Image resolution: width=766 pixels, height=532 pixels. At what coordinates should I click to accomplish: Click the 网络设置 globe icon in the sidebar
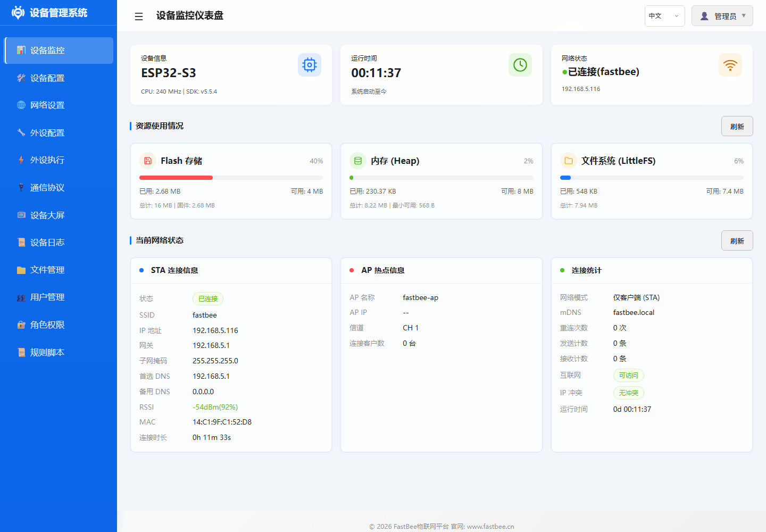(x=21, y=105)
